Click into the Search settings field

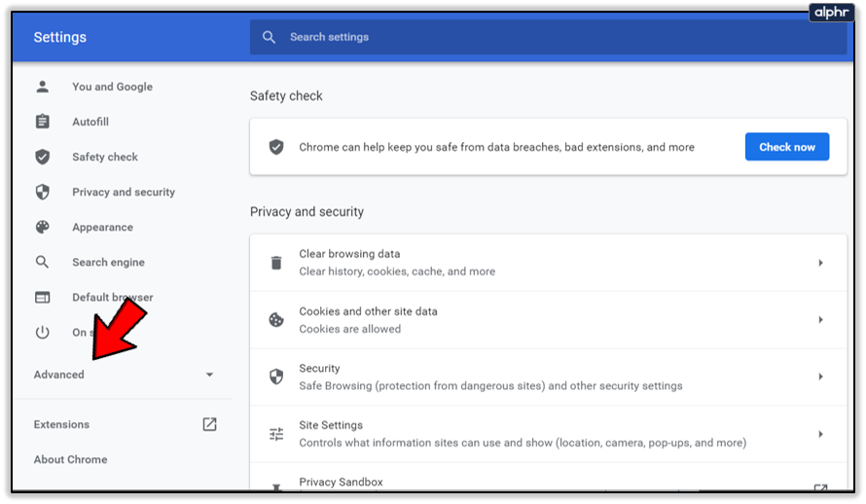pyautogui.click(x=548, y=37)
